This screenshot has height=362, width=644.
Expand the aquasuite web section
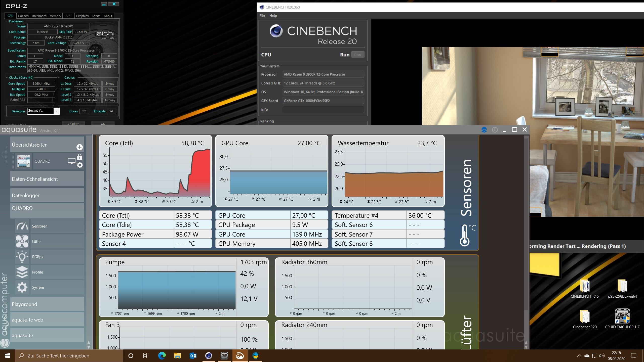(x=47, y=320)
